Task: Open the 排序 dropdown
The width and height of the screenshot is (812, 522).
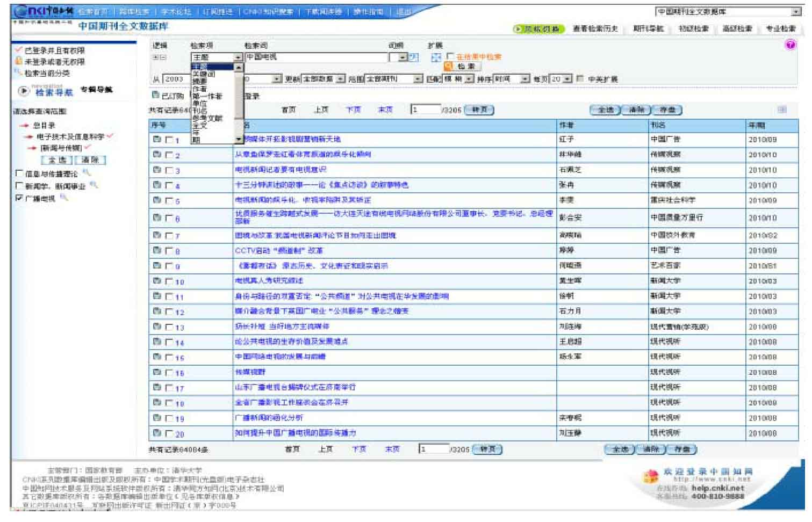Action: (x=511, y=79)
